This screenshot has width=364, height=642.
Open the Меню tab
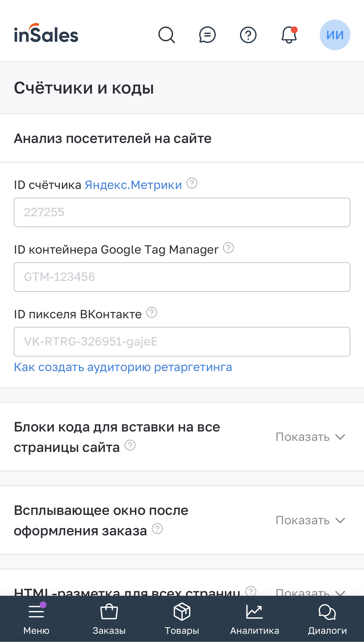tap(36, 618)
